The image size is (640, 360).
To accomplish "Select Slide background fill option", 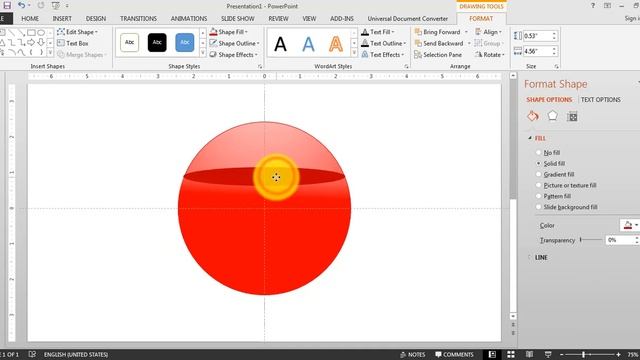I will 567,207.
